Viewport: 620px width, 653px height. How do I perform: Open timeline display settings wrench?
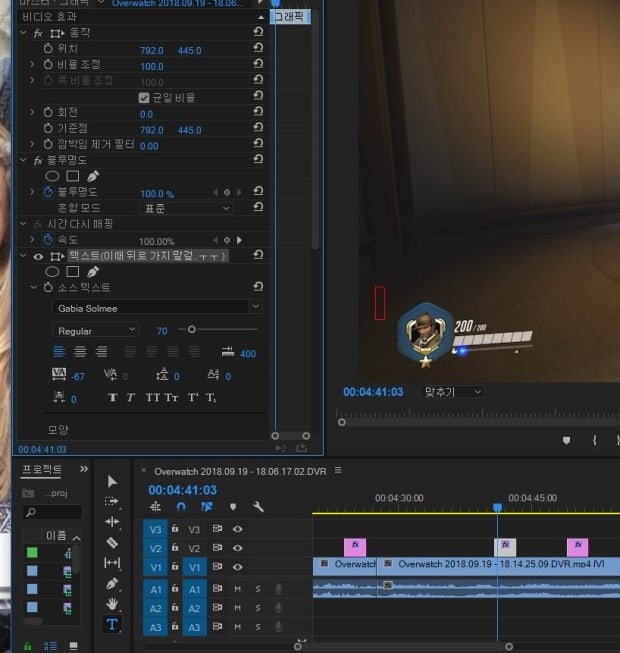(x=259, y=507)
